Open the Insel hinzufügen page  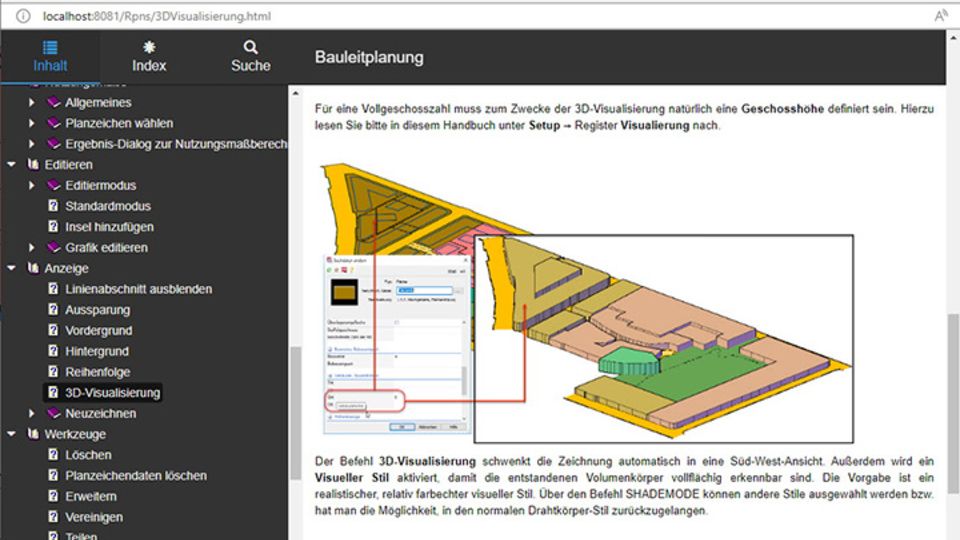click(110, 227)
